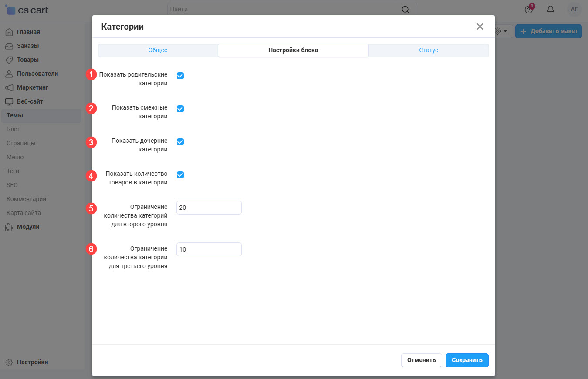Click the Orders inbox icon
Image resolution: width=588 pixels, height=379 pixels.
[9, 46]
